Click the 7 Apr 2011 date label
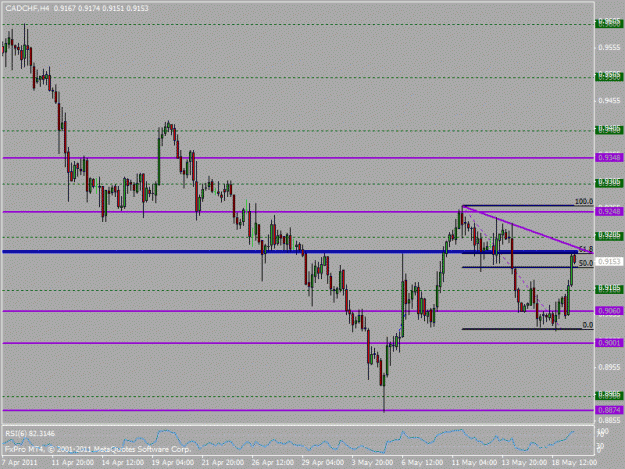The height and width of the screenshot is (469, 625). pyautogui.click(x=20, y=462)
